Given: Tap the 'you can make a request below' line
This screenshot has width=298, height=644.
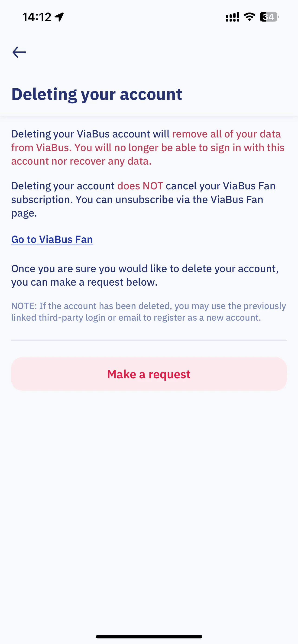Looking at the screenshot, I should (x=84, y=282).
